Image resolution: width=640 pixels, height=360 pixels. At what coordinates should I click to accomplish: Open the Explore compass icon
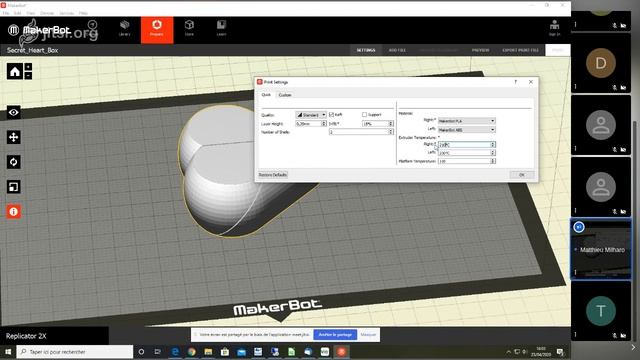[x=93, y=25]
